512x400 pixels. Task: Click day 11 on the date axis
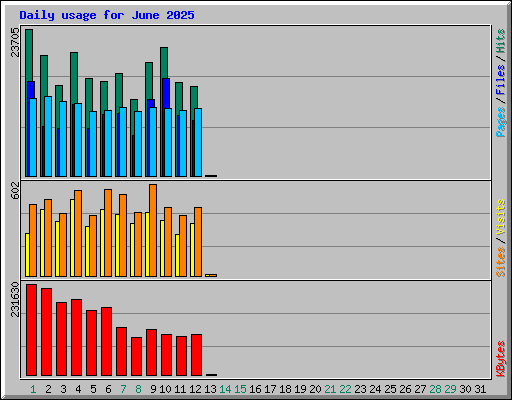coord(180,389)
